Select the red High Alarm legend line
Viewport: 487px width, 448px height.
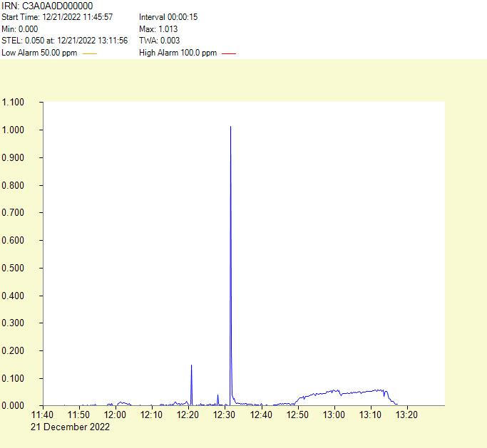click(229, 53)
